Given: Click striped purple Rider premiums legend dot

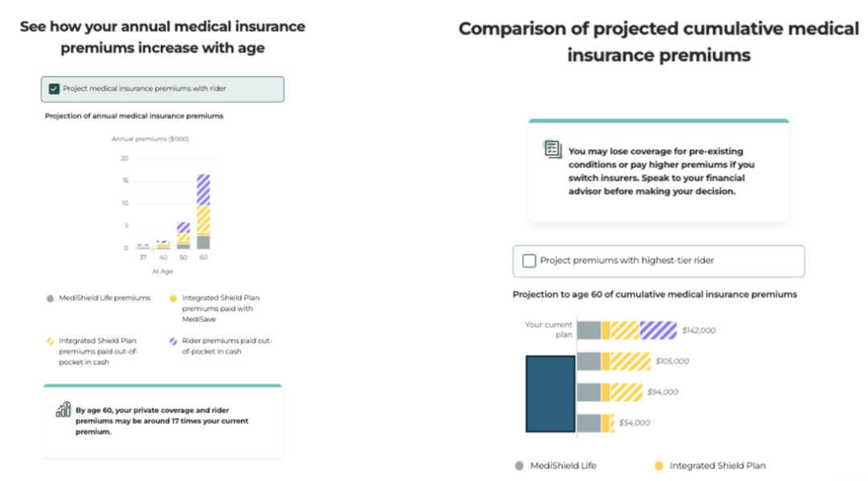Looking at the screenshot, I should pos(174,341).
